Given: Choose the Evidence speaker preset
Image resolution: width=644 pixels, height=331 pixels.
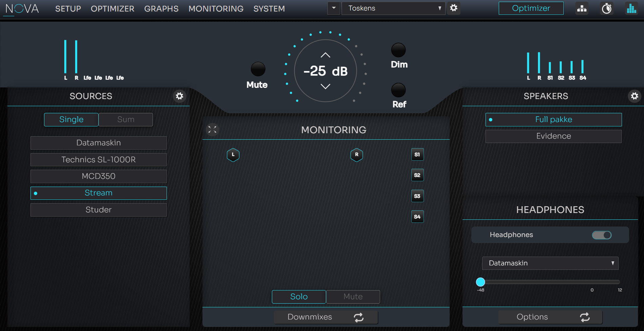Looking at the screenshot, I should pos(553,136).
